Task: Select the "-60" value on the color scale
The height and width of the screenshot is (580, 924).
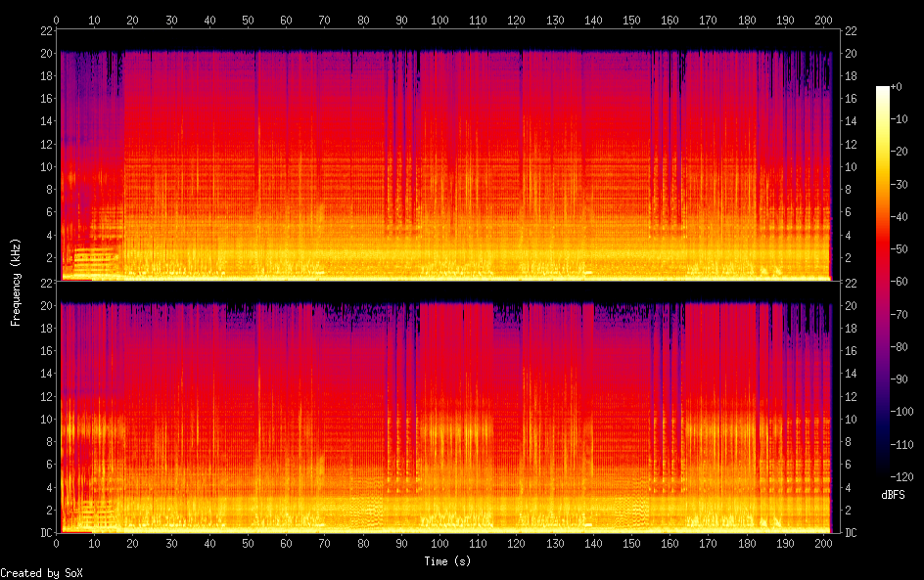Action: point(900,282)
